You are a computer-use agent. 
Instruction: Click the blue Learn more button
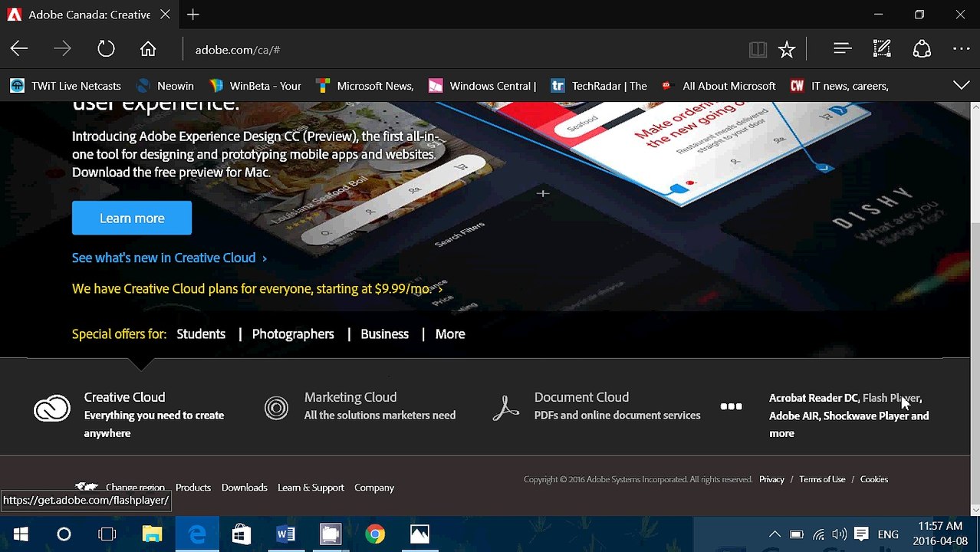132,218
